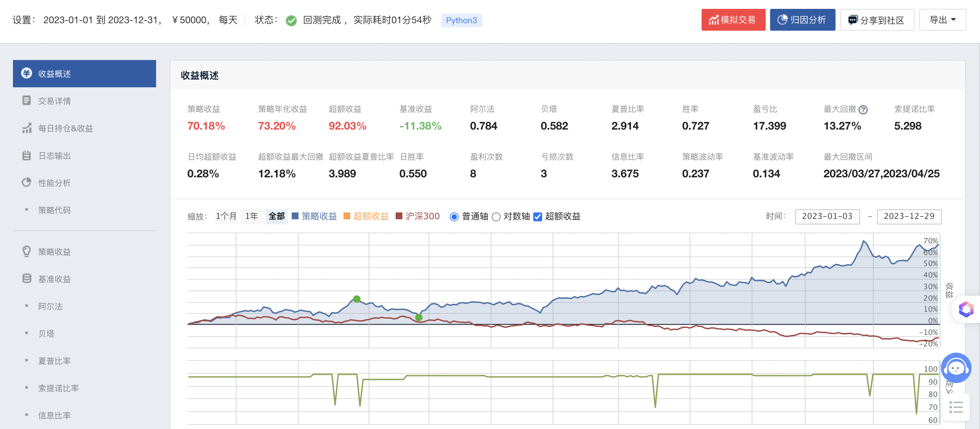Image resolution: width=980 pixels, height=429 pixels.
Task: Open the 每日持仓&收益 sidebar tab
Action: (x=84, y=128)
